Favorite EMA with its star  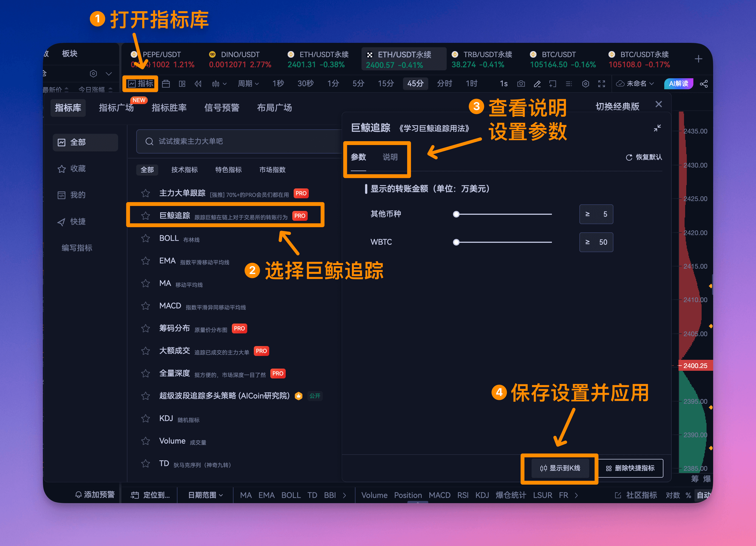pos(145,261)
